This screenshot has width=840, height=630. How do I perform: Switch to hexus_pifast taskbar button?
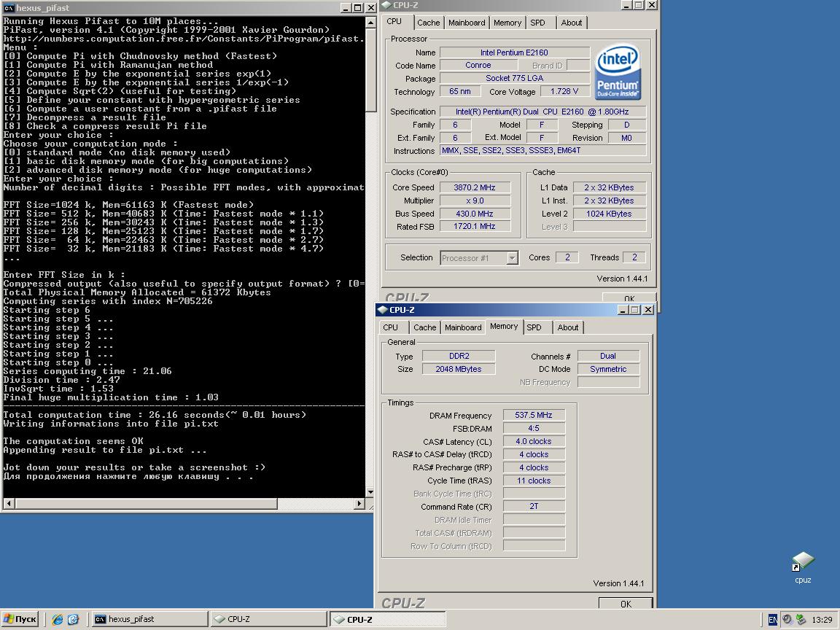click(x=150, y=619)
